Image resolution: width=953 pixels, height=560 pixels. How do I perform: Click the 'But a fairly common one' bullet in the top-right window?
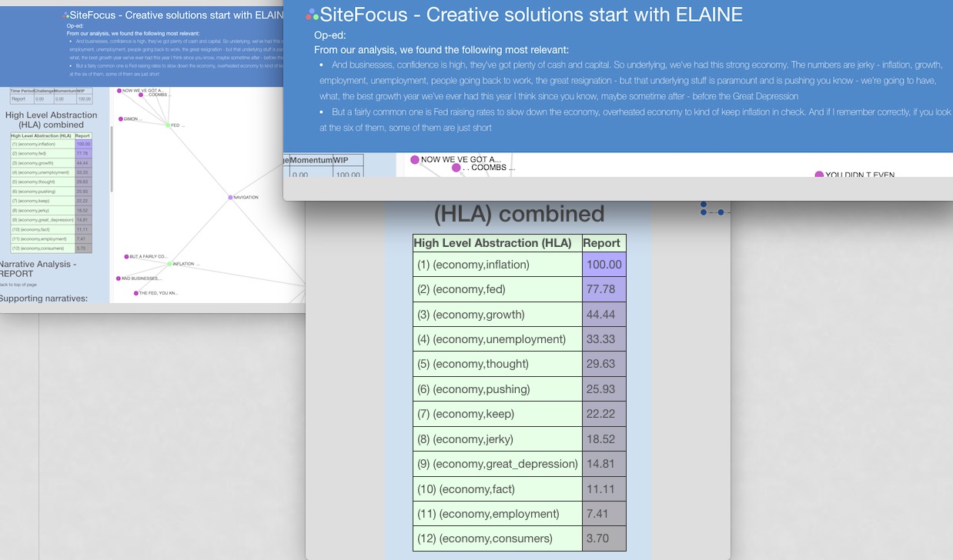pyautogui.click(x=636, y=120)
